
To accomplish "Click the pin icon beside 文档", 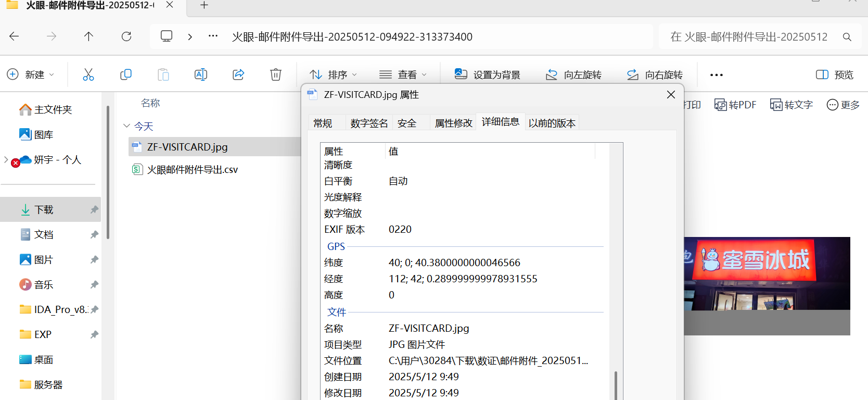I will [94, 234].
